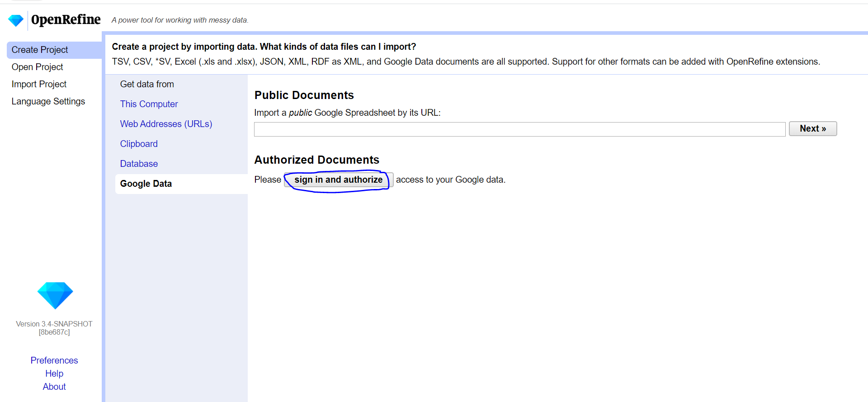Open the Help link
868x402 pixels.
[54, 374]
